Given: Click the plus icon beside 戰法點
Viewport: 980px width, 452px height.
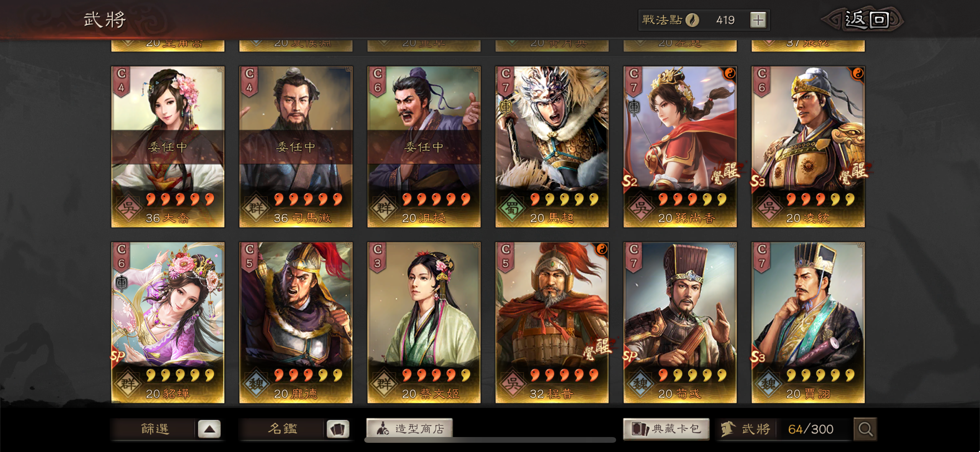Looking at the screenshot, I should point(758,20).
